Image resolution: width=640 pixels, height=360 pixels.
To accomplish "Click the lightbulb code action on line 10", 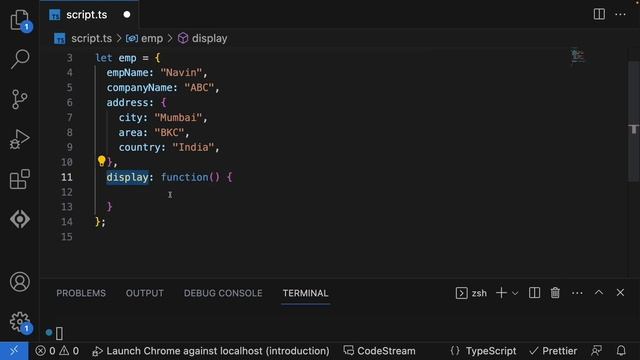I will (x=102, y=161).
